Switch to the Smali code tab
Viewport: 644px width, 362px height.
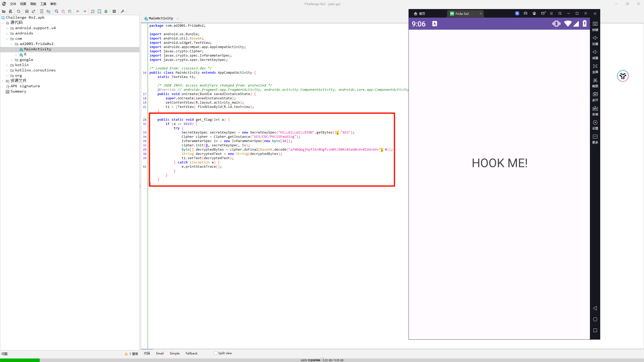(160, 353)
